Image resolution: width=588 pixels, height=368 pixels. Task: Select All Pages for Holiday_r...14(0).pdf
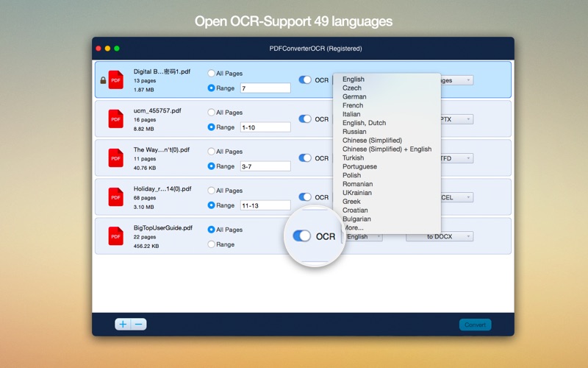(211, 191)
